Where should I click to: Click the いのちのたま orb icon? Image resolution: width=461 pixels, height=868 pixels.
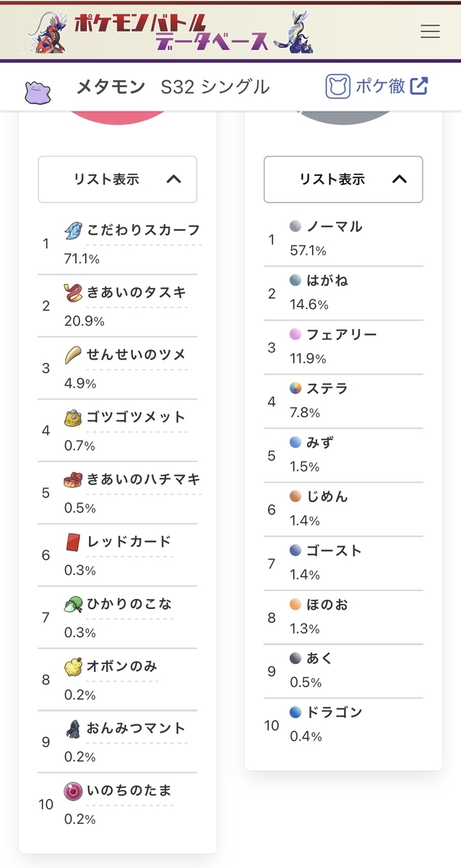(x=74, y=791)
